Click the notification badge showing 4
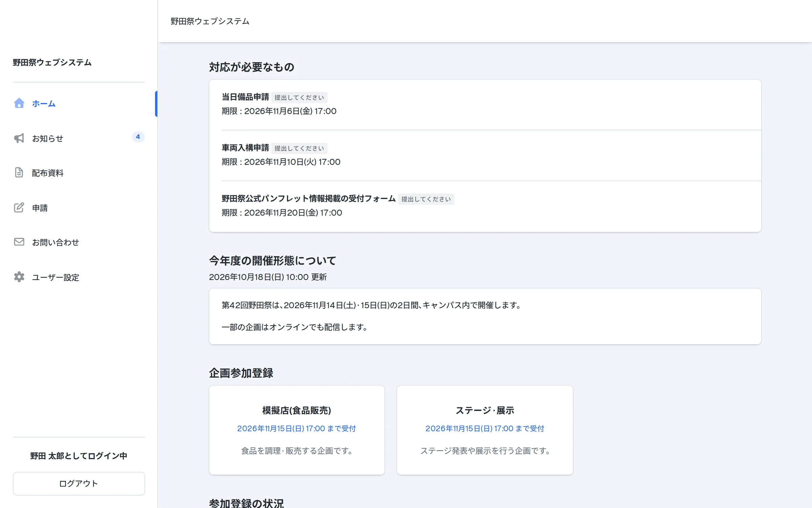812x508 pixels. tap(138, 137)
